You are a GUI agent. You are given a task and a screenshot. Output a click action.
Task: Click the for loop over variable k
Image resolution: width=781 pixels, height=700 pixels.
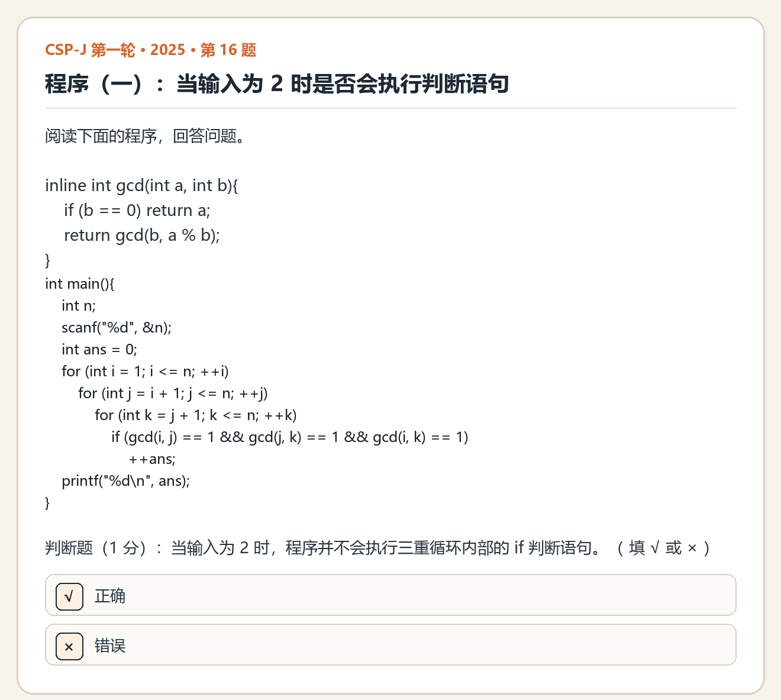(196, 415)
